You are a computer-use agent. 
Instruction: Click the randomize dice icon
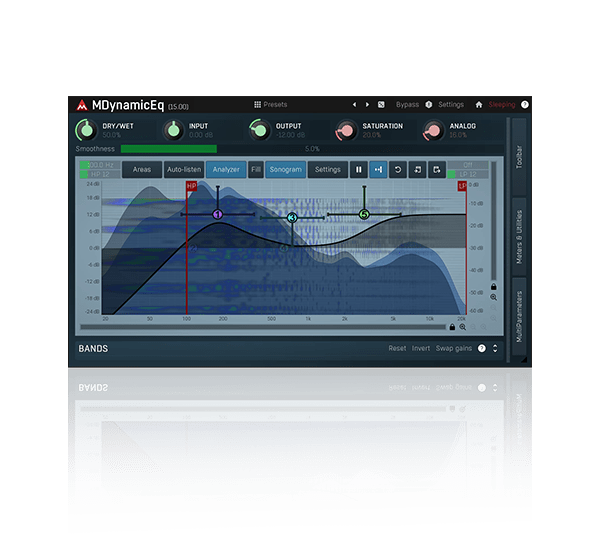click(381, 104)
